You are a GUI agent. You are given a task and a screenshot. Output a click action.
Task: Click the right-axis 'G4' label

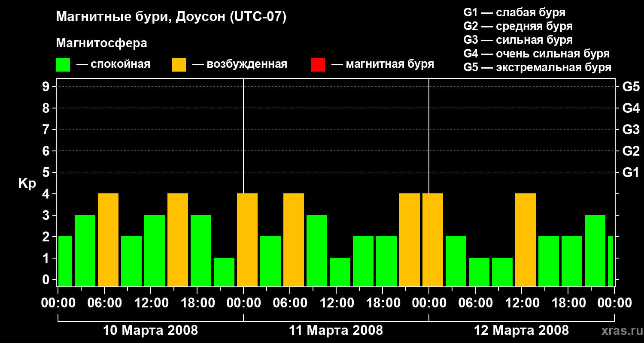pos(631,108)
